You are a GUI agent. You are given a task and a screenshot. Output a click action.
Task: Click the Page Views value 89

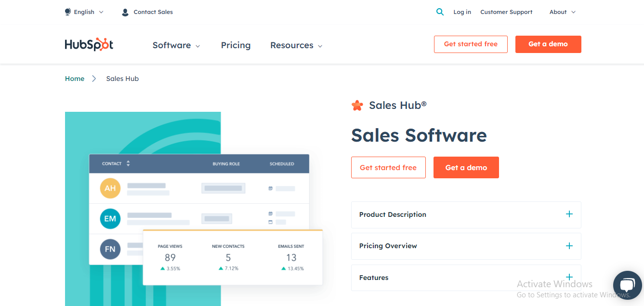pyautogui.click(x=170, y=257)
